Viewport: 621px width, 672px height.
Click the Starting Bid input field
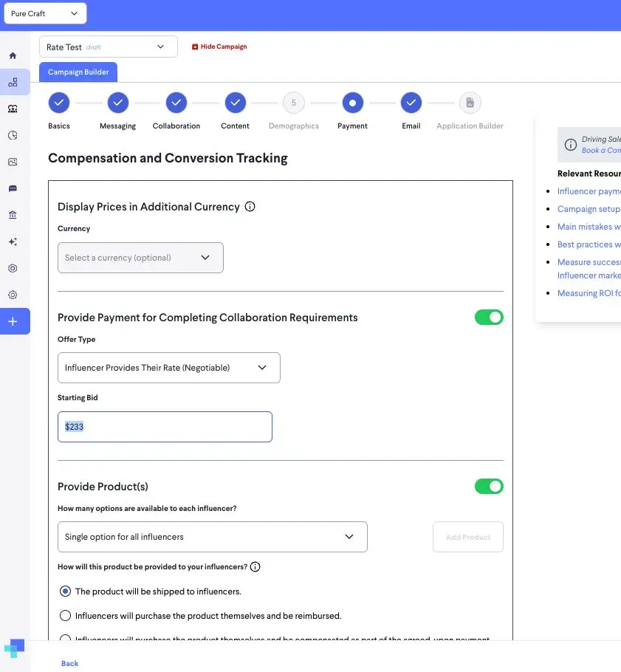165,427
